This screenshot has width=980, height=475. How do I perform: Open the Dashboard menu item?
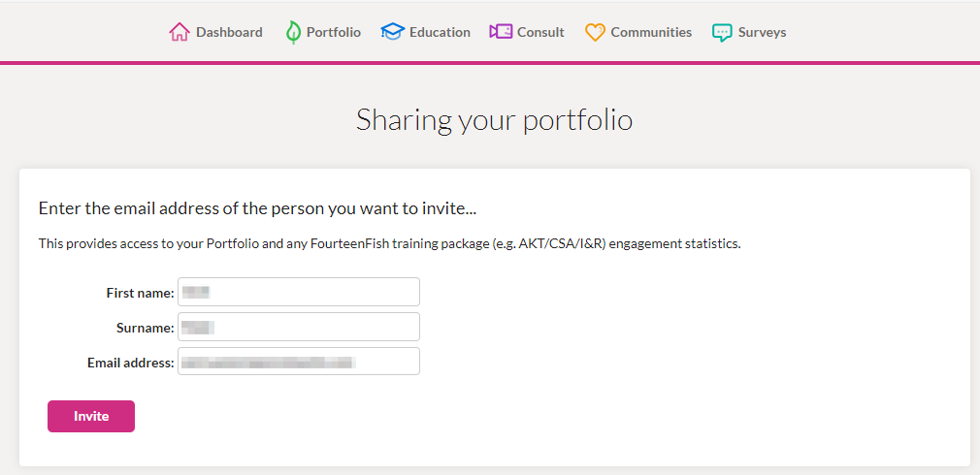click(229, 32)
